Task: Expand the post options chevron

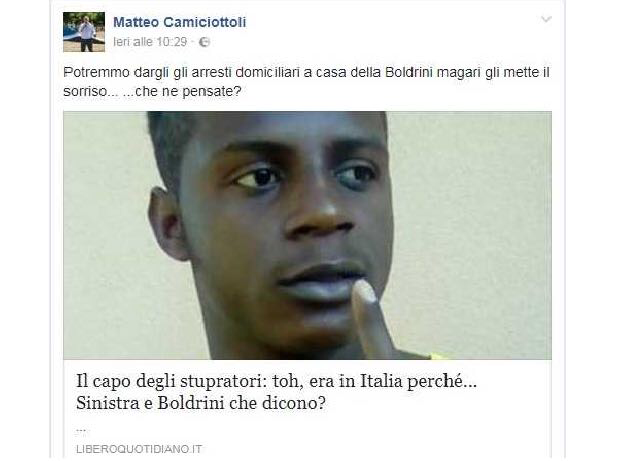Action: pyautogui.click(x=546, y=19)
